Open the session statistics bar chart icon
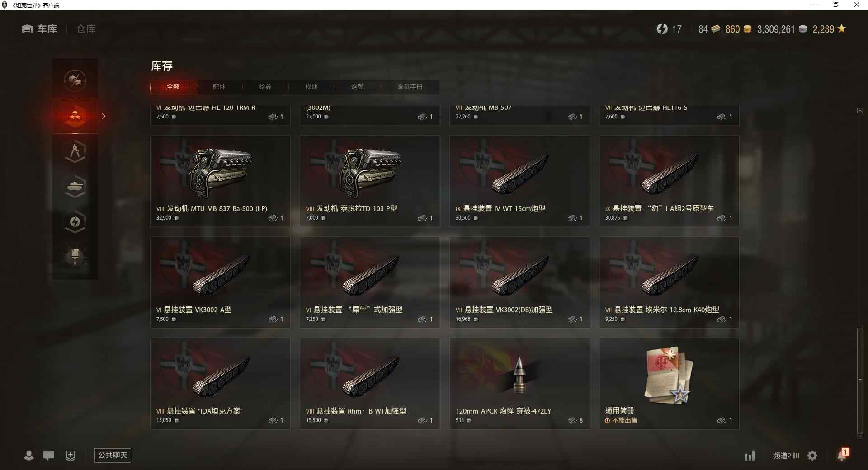 click(x=750, y=456)
